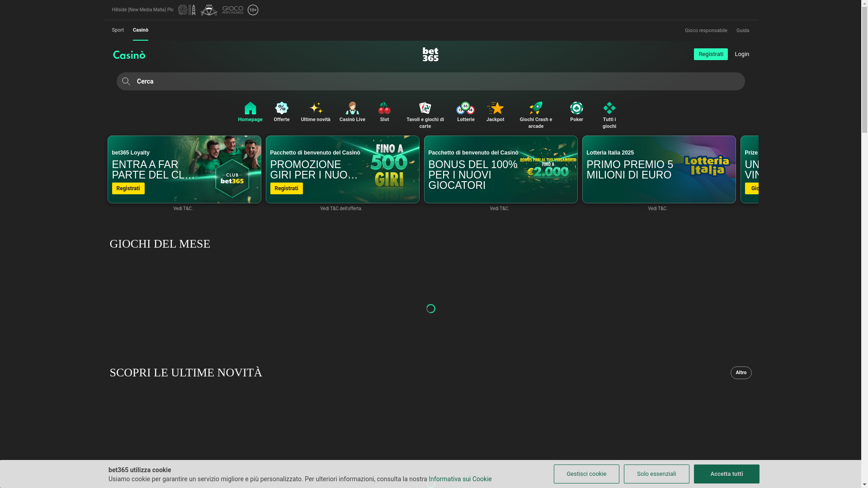Click the Casinò logo at top left
The image size is (868, 488).
[129, 55]
